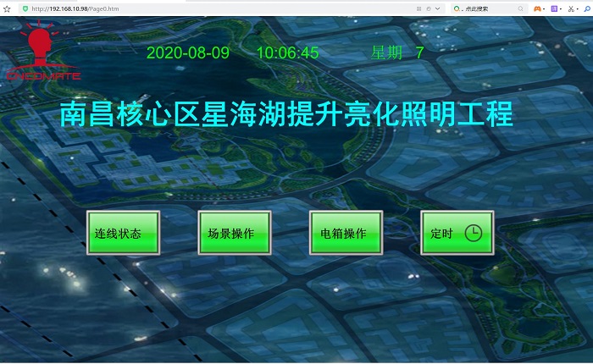This screenshot has height=364, width=593.
Task: Click the date display 2020-08-09
Action: (x=188, y=52)
